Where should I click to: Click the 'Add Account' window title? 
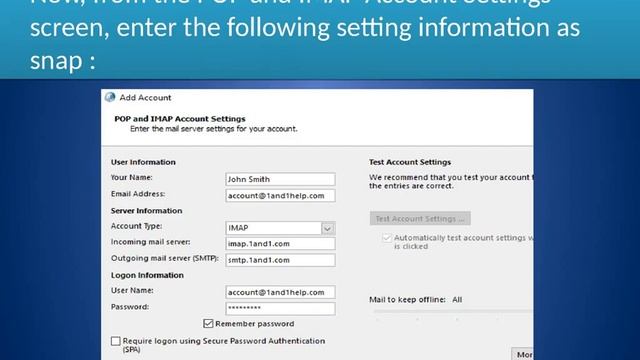tap(145, 98)
